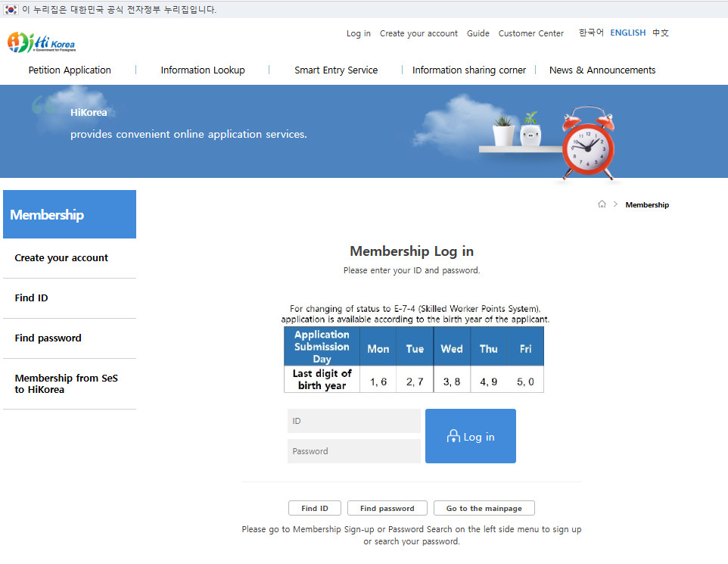Click the ID input field
Screen dimensions: 728x564
(353, 421)
